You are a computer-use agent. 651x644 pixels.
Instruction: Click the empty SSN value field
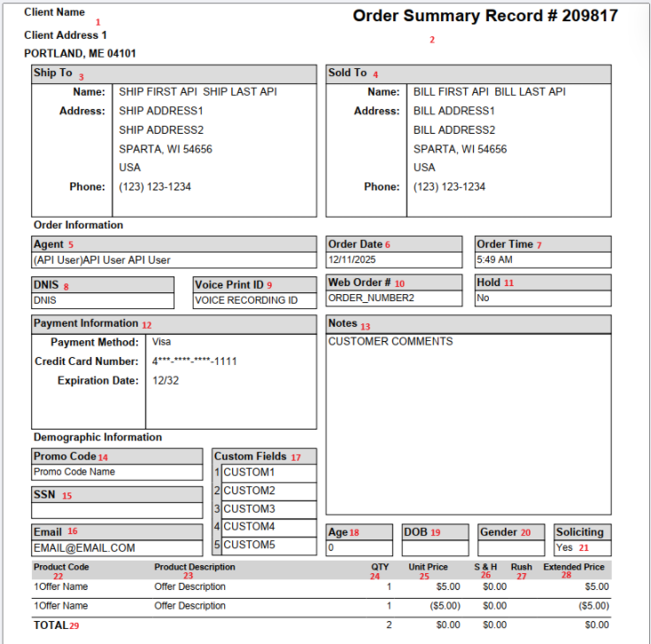tap(117, 510)
